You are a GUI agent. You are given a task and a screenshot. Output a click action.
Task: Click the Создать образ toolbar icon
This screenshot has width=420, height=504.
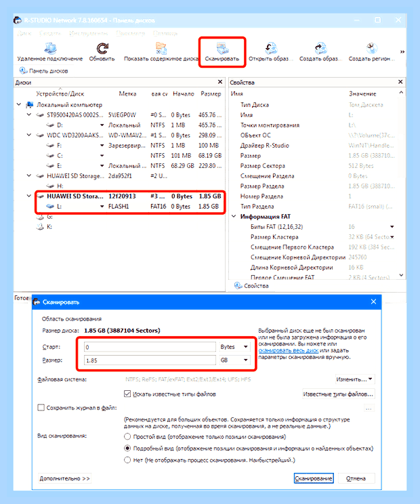click(320, 49)
